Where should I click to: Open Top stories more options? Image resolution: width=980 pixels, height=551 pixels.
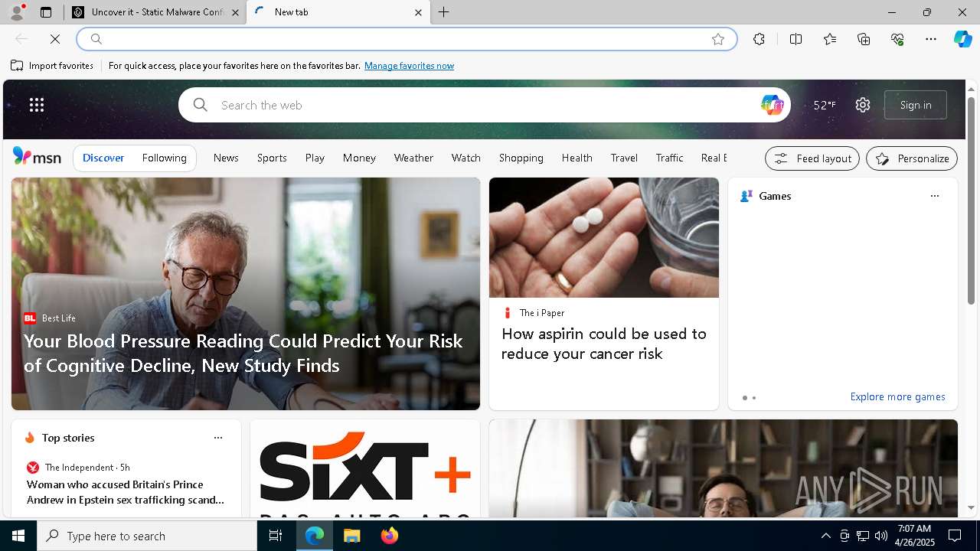click(x=218, y=438)
